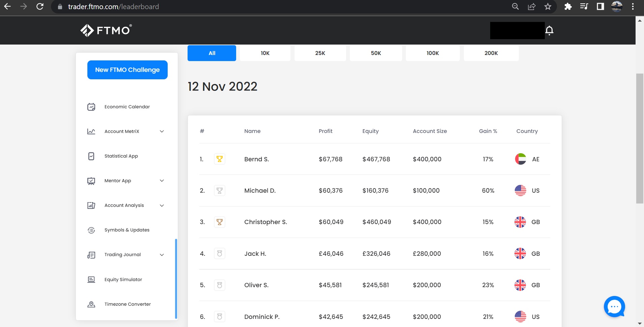Open the browser zoom magnifier icon

point(515,6)
